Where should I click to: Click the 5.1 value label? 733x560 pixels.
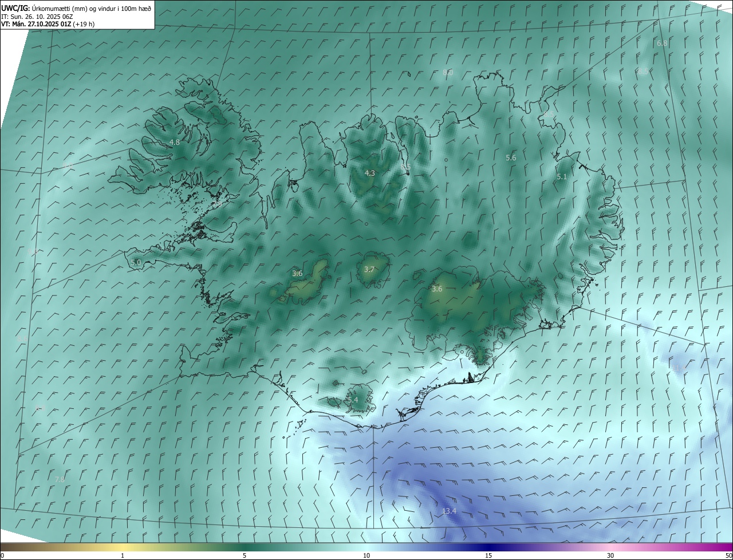tap(562, 177)
